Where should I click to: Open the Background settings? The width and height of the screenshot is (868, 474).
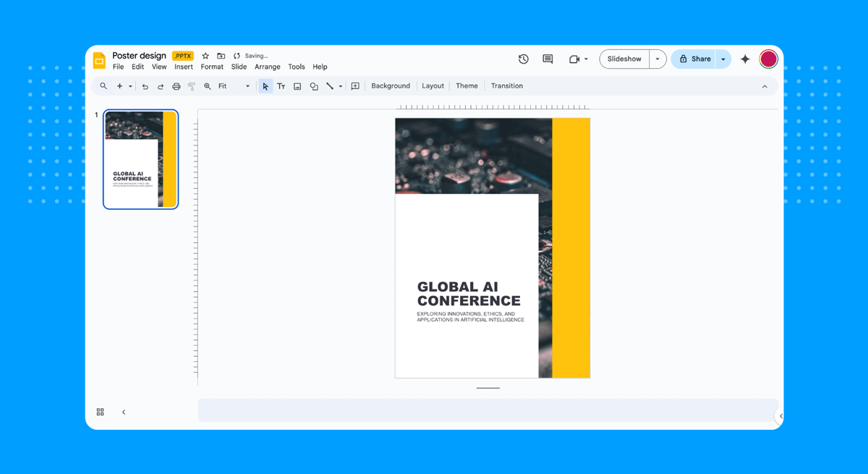coord(391,86)
